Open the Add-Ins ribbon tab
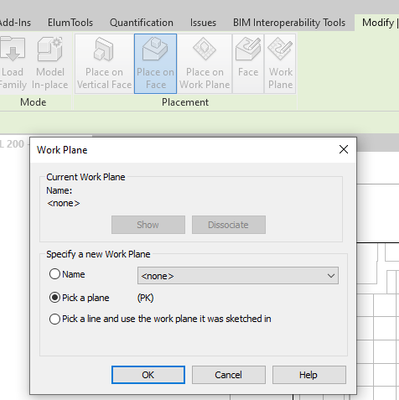The height and width of the screenshot is (400, 399). point(15,23)
